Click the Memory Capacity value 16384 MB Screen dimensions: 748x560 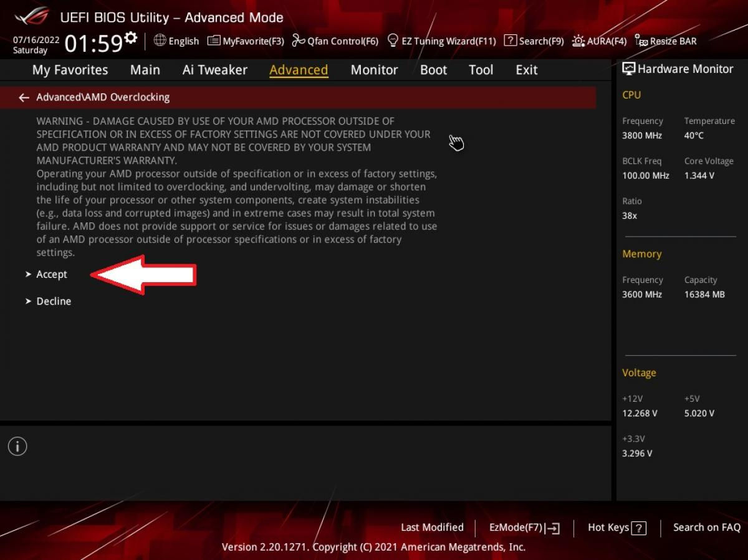pos(704,294)
